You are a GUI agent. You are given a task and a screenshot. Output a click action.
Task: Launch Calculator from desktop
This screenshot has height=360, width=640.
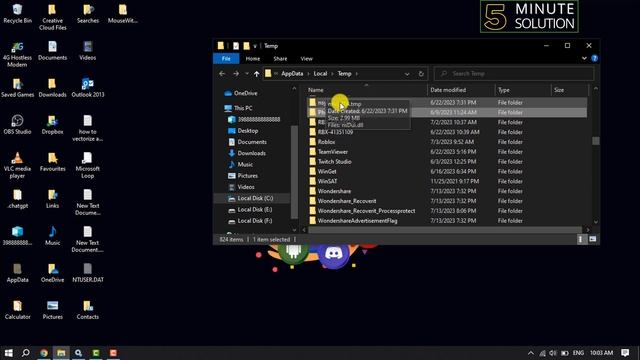[17, 310]
